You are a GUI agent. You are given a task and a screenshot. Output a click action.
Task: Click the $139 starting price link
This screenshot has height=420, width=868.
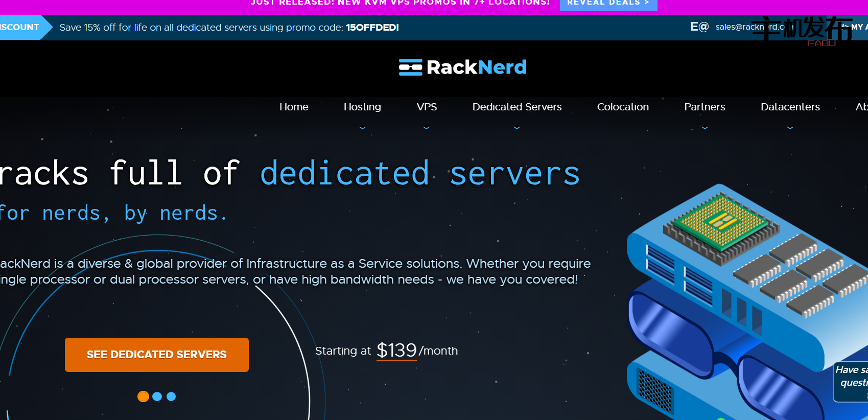[x=396, y=351]
